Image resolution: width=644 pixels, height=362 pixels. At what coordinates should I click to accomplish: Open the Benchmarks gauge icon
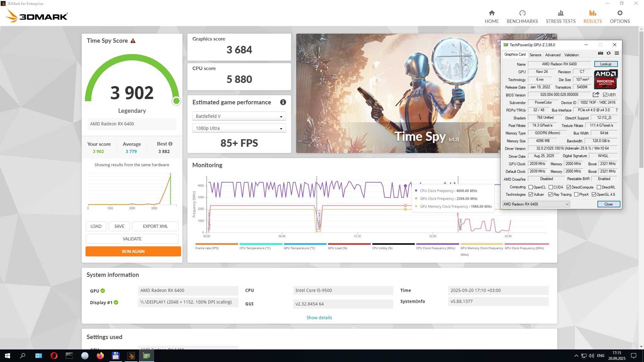522,13
